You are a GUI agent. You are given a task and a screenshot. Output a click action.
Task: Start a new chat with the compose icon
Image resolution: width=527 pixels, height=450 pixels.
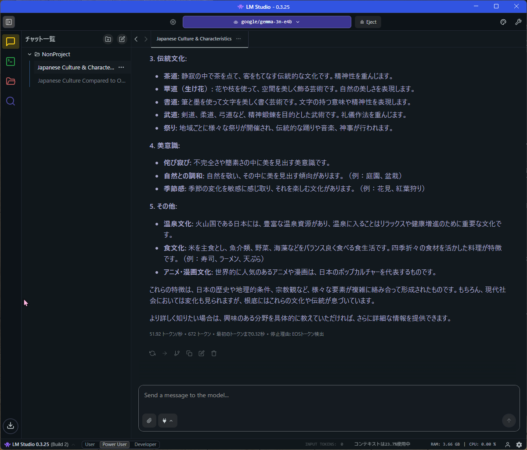(122, 39)
